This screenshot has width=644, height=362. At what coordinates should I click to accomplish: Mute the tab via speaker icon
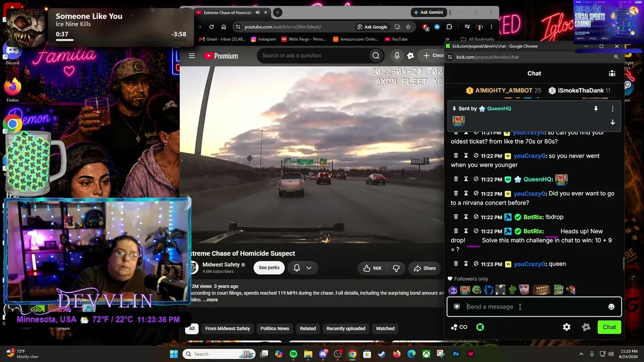click(x=258, y=13)
